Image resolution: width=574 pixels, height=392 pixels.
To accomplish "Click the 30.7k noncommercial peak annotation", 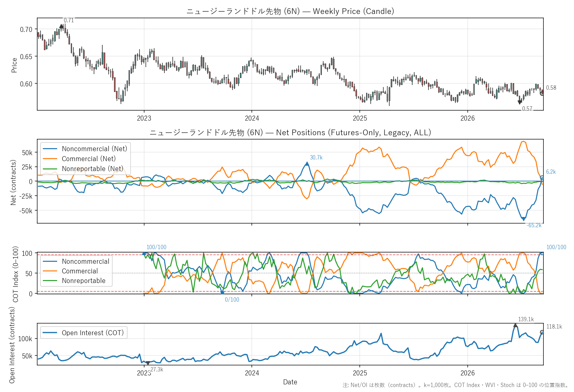I will pos(316,157).
